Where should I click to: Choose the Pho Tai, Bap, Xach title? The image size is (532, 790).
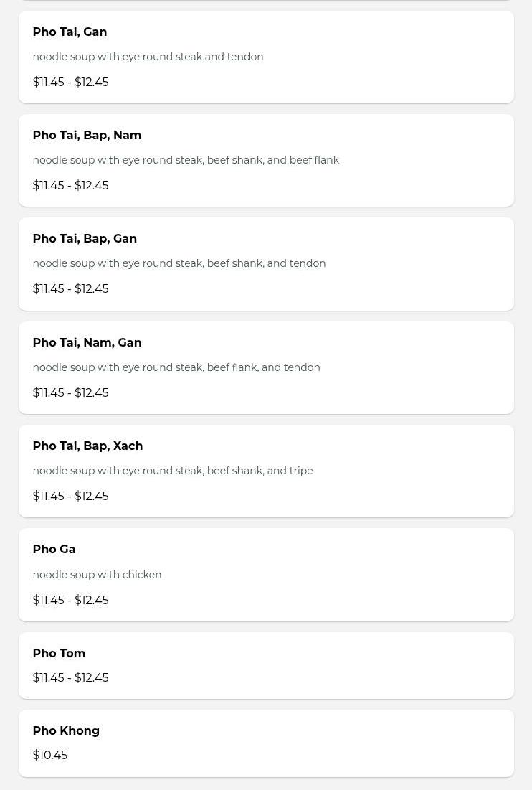(x=87, y=446)
